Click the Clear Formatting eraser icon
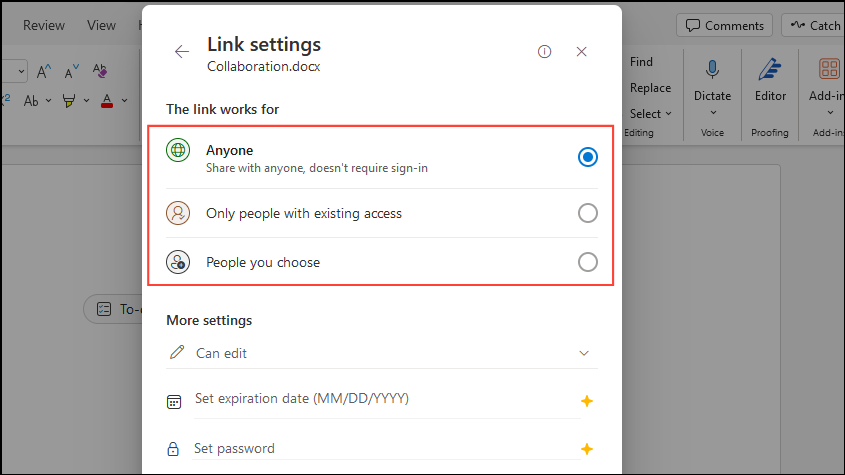The image size is (845, 475). (99, 71)
